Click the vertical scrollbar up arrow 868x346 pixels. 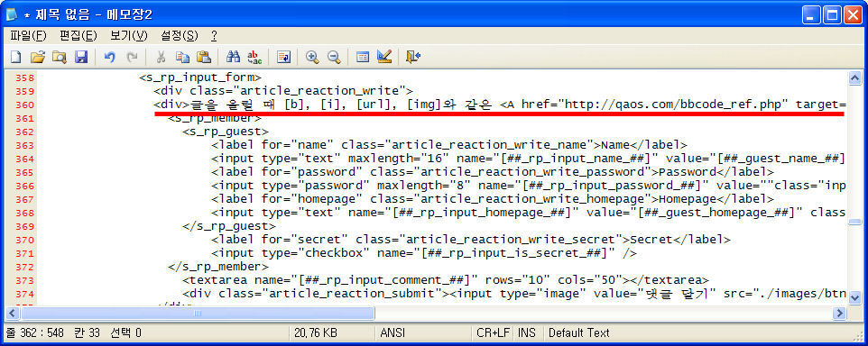click(x=854, y=77)
